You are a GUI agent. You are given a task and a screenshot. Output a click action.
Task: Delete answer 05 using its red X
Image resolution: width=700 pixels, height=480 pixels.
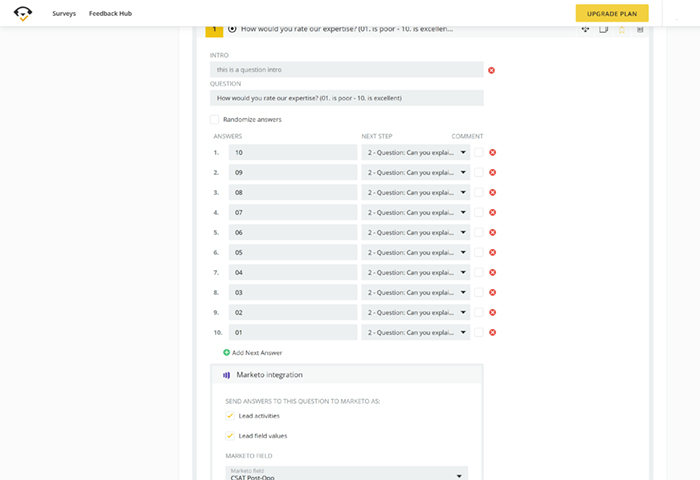[492, 252]
